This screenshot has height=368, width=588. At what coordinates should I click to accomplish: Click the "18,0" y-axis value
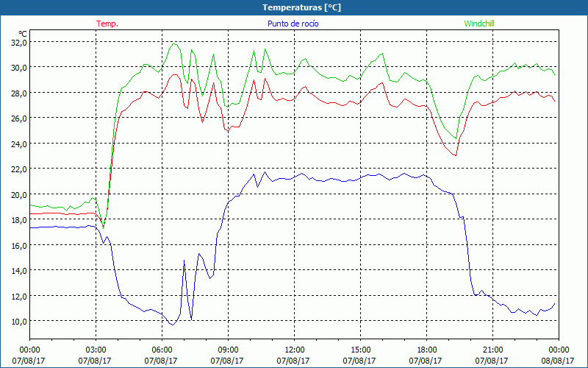coord(19,219)
